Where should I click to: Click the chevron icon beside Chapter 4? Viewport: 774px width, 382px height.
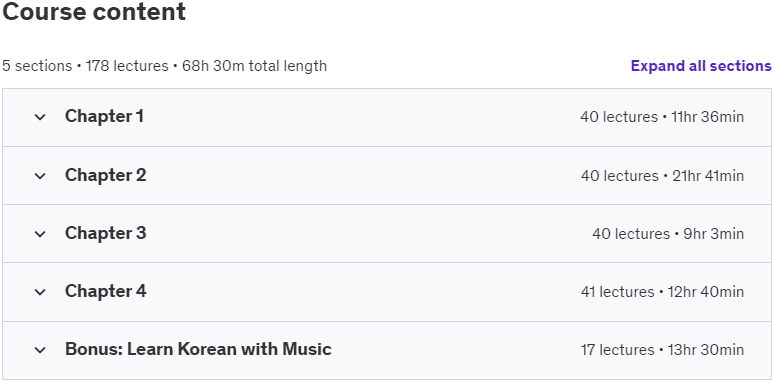(40, 292)
